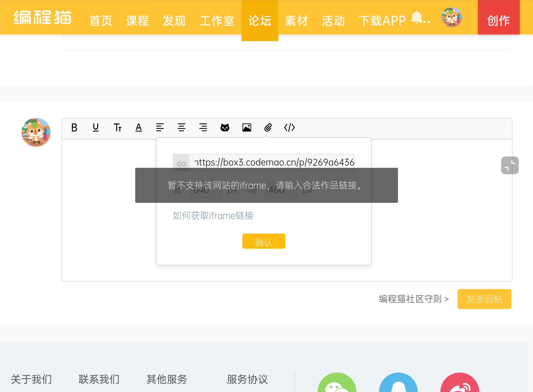Apply underline formatting
This screenshot has height=392, width=533.
pos(96,128)
